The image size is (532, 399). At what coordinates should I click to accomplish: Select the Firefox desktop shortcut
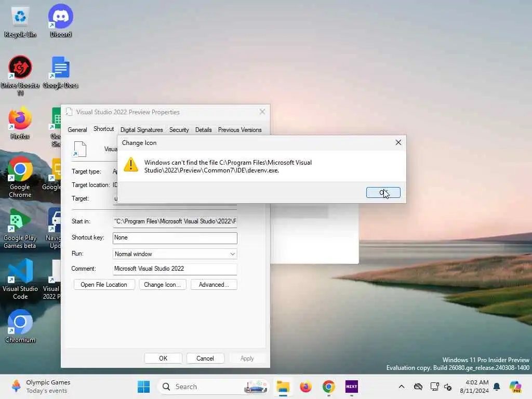(x=20, y=123)
